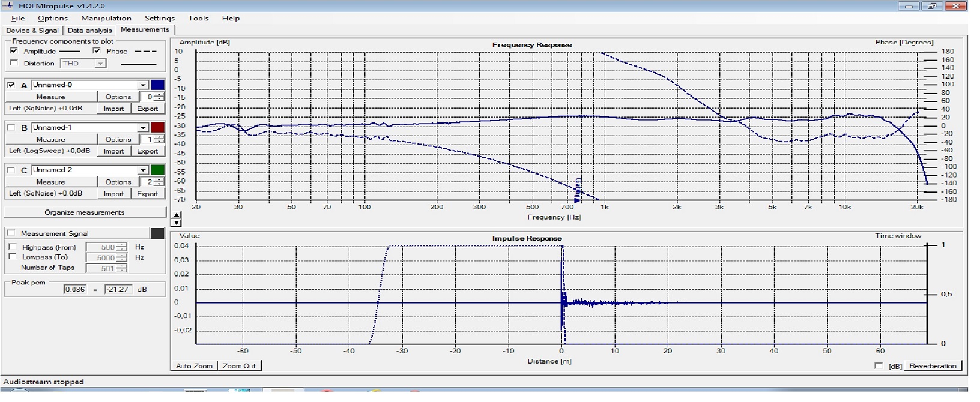Click the Peak pcm value field

coord(75,289)
